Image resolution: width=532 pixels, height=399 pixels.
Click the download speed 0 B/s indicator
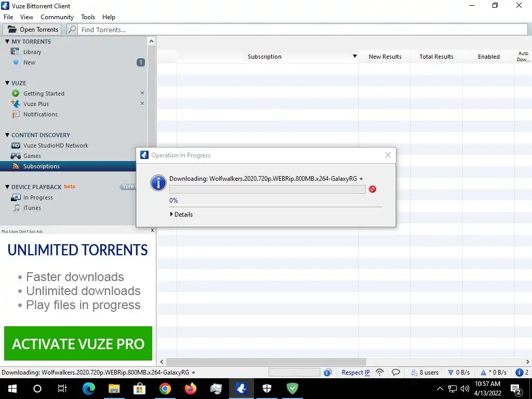tap(459, 373)
